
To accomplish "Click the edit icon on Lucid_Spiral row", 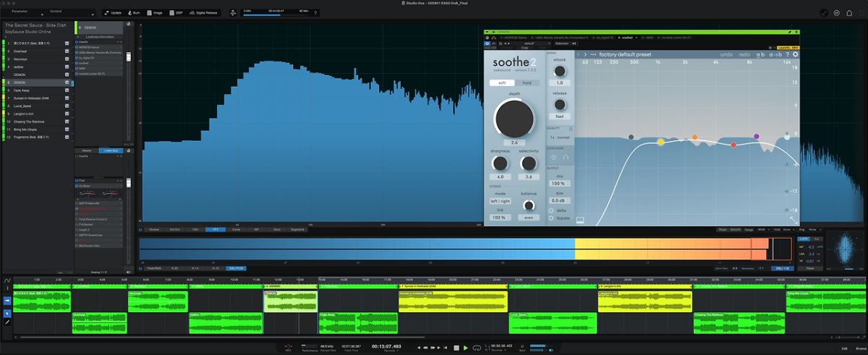I will pos(66,106).
